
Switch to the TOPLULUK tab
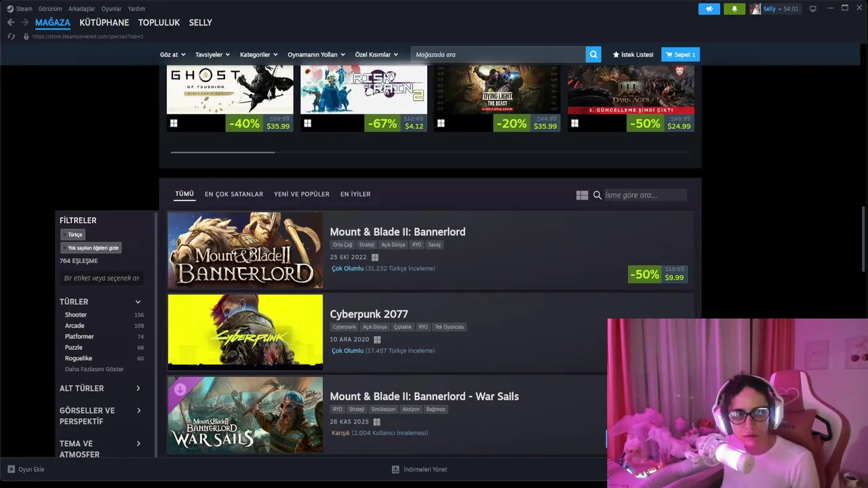pyautogui.click(x=159, y=22)
